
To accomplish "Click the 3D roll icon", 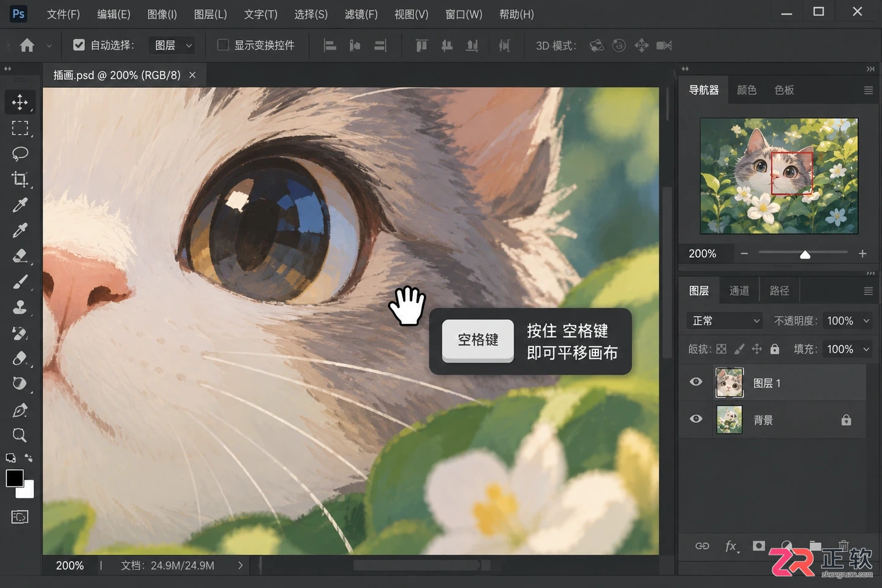I will pyautogui.click(x=619, y=45).
